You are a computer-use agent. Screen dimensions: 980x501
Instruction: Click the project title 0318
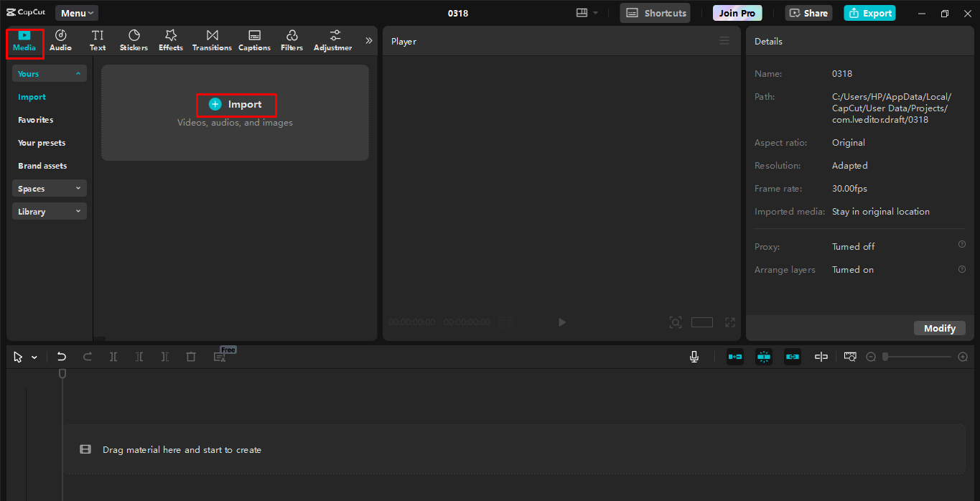(458, 13)
